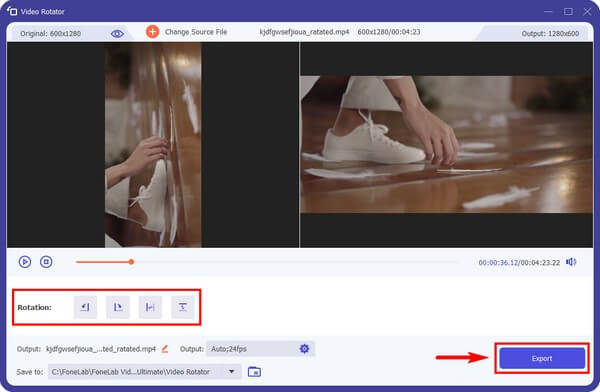The height and width of the screenshot is (392, 600).
Task: Click the Export button
Action: coord(542,358)
